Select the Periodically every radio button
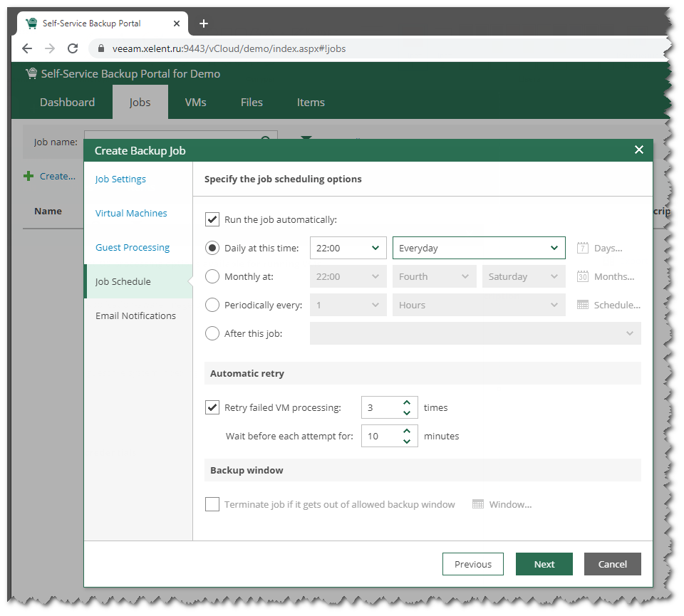Screen dimensions: 684x616 click(212, 305)
